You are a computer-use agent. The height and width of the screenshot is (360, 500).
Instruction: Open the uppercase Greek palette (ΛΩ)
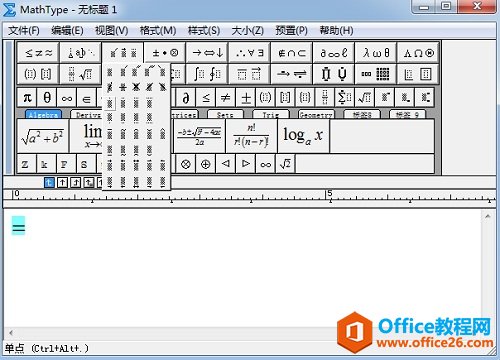tap(418, 53)
